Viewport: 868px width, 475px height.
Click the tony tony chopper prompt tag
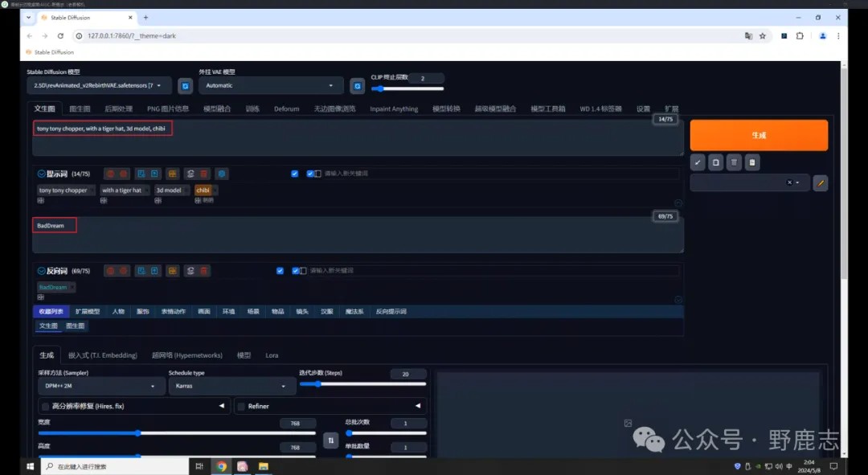tap(63, 190)
